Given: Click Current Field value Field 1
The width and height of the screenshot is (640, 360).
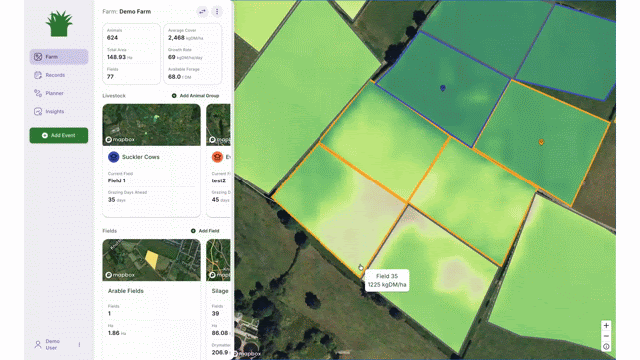Looking at the screenshot, I should pyautogui.click(x=117, y=180).
